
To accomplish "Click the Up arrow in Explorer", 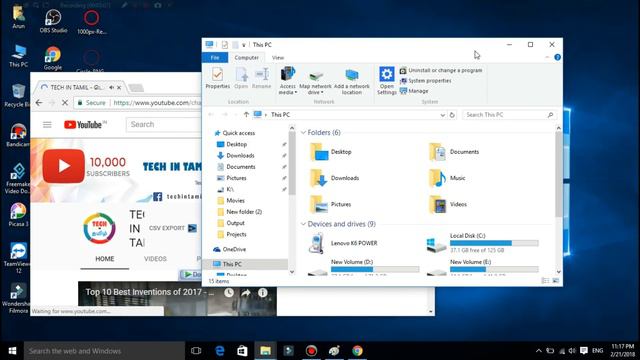I will pyautogui.click(x=246, y=115).
